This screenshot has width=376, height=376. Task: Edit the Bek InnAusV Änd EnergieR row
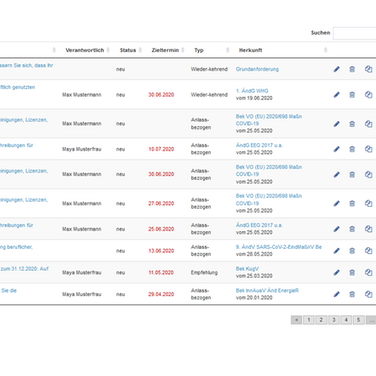[337, 294]
